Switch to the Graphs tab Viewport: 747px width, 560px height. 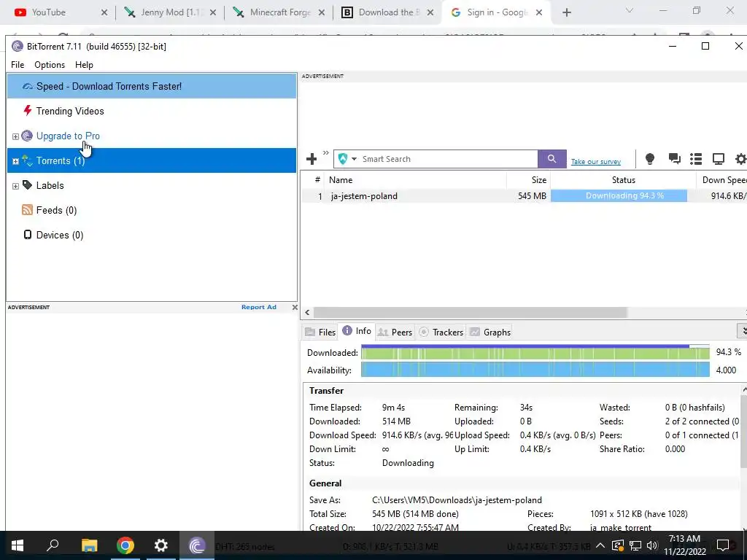coord(490,332)
